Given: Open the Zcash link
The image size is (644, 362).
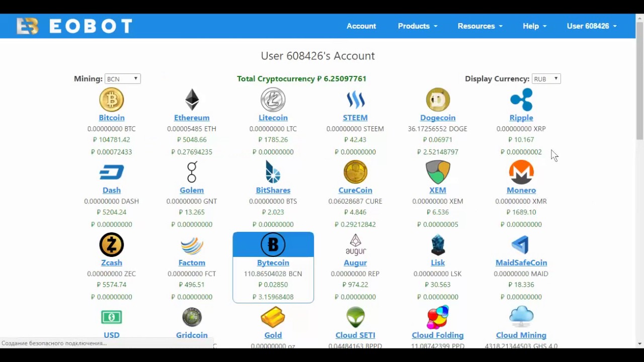Looking at the screenshot, I should 112,262.
